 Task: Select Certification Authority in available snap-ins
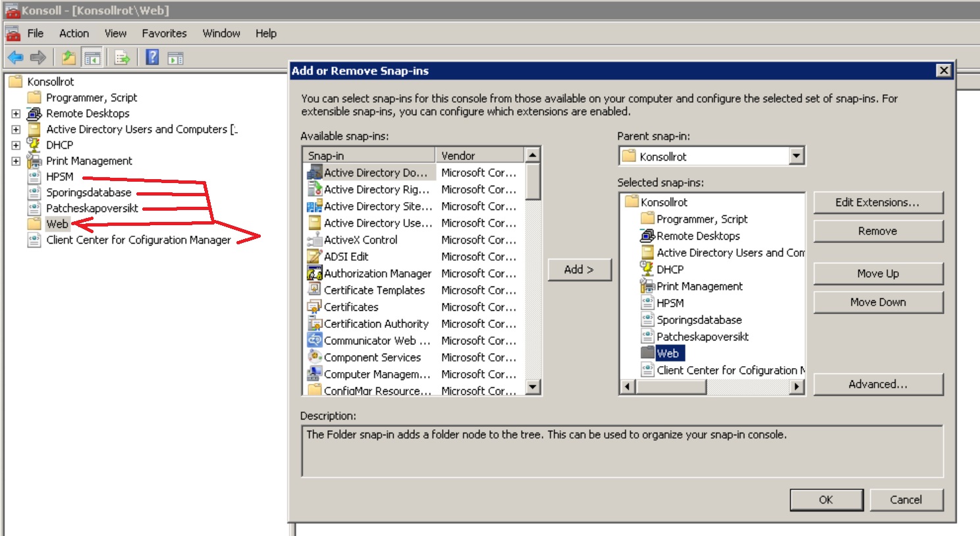[376, 324]
